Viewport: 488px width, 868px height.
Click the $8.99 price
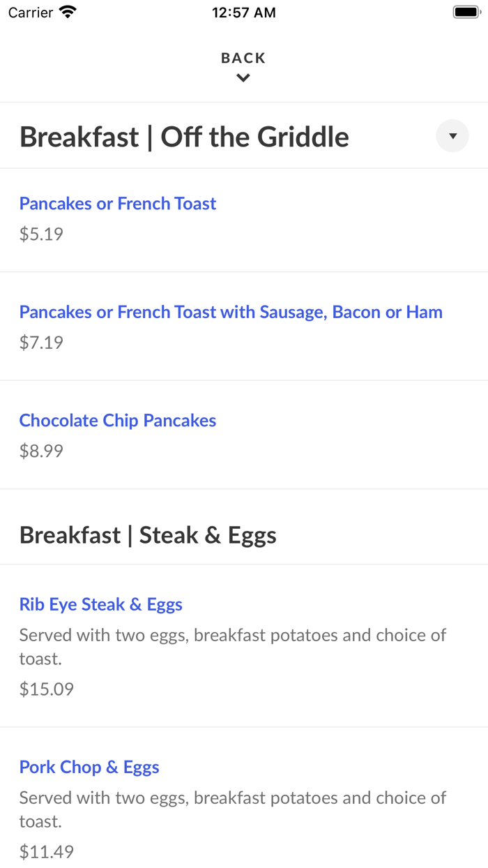click(41, 451)
